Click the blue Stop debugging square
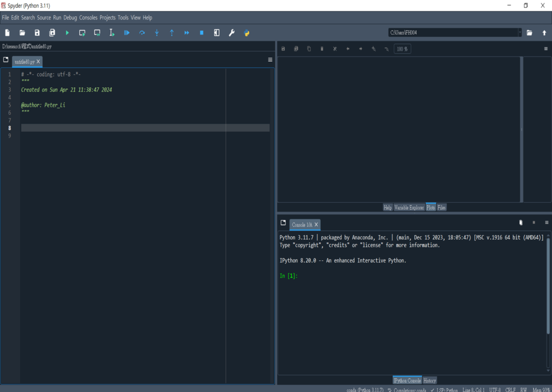Viewport: 552px width, 392px height. pyautogui.click(x=202, y=33)
